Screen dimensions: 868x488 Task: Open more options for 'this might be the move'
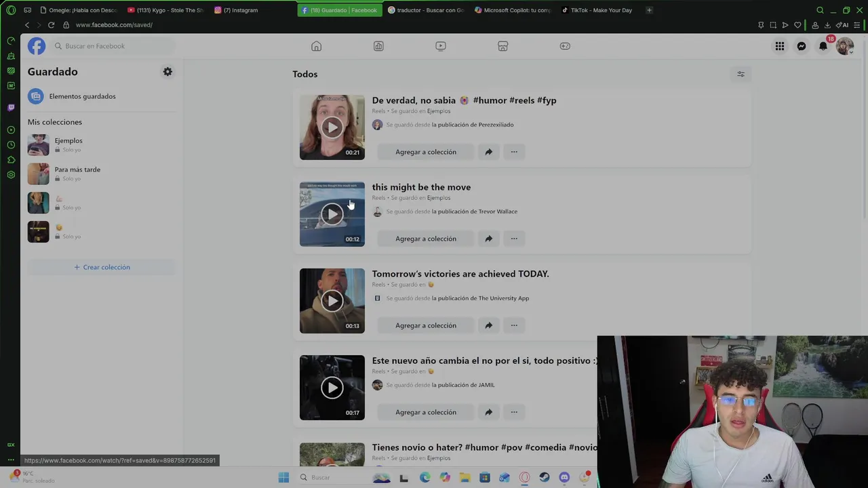(x=514, y=239)
